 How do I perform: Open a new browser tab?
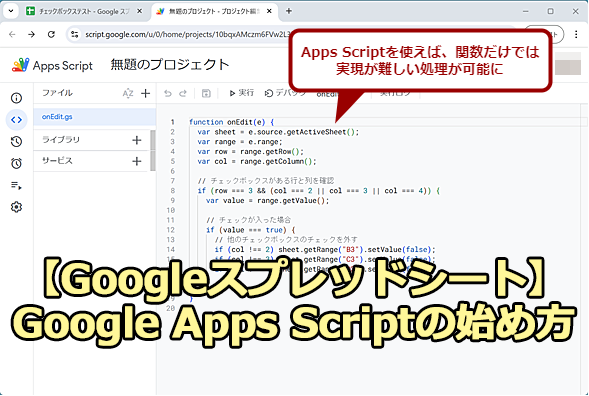(x=289, y=11)
